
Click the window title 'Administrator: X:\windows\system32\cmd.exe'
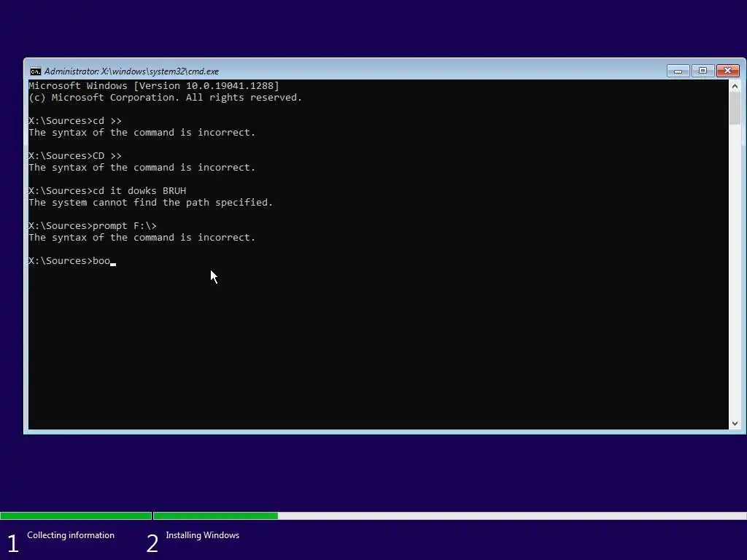coord(131,71)
